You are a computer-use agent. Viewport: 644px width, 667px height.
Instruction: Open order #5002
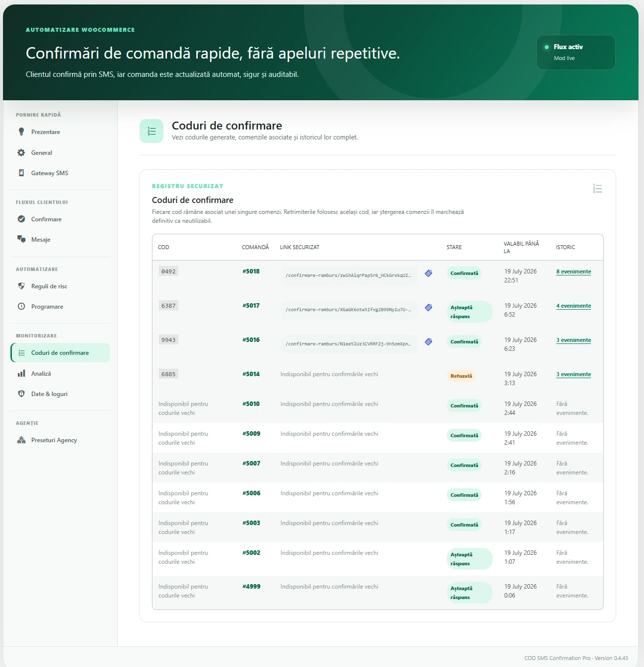pyautogui.click(x=251, y=553)
